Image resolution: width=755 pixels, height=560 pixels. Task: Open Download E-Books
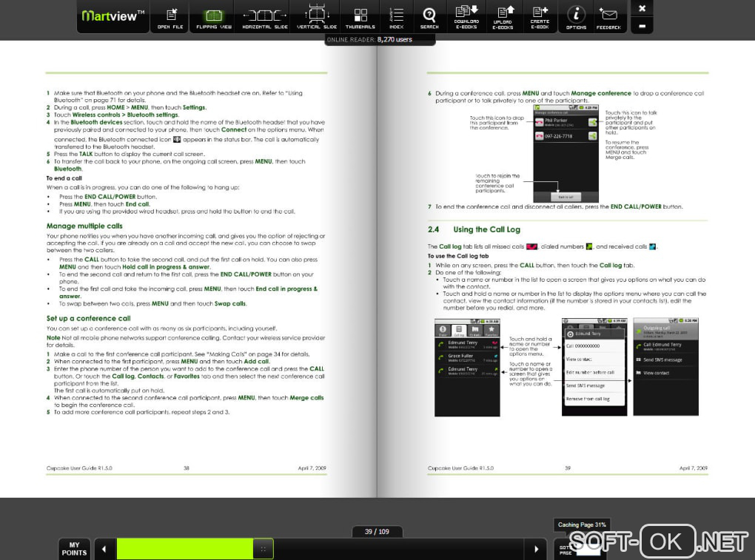466,17
